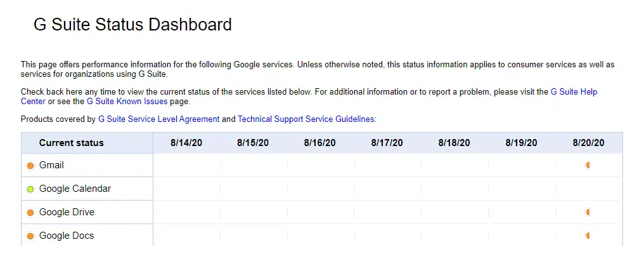Image resolution: width=644 pixels, height=254 pixels.
Task: Click the 8/14/20 date column header
Action: (x=186, y=143)
